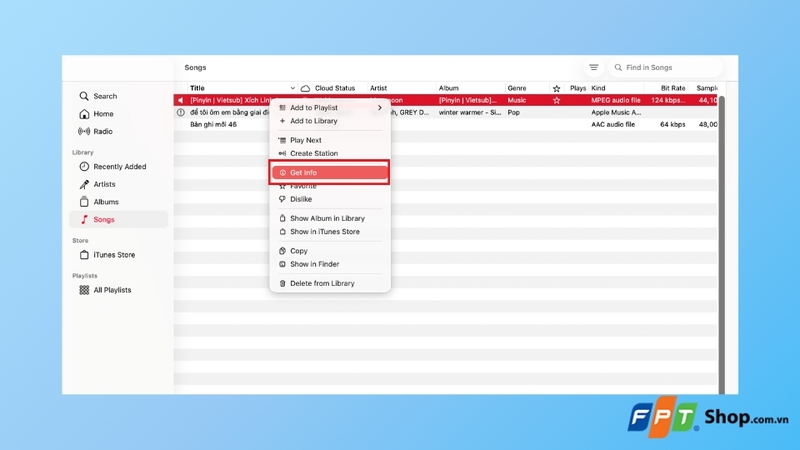Select the Songs music note icon
800x450 pixels.
(84, 219)
